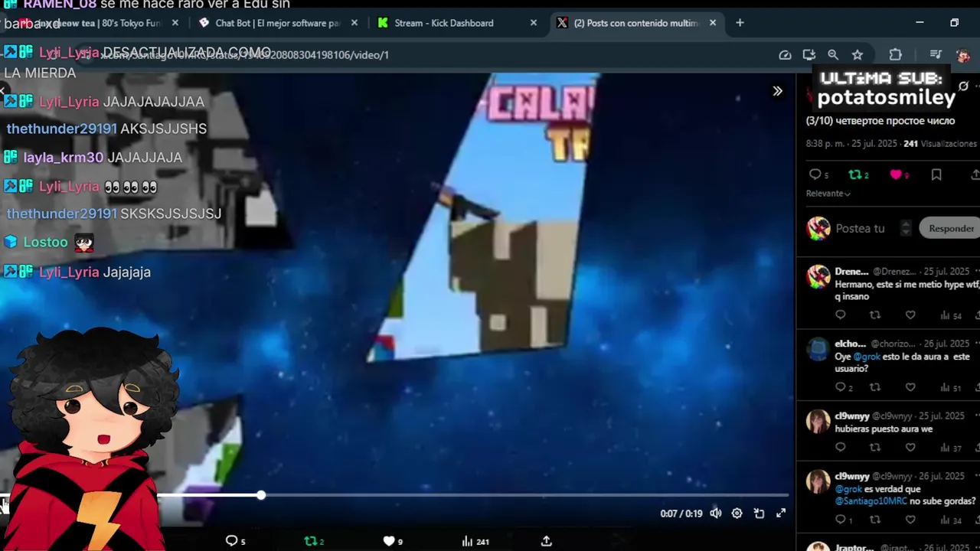Toggle picture-in-picture in the video player
The width and height of the screenshot is (980, 551).
click(759, 514)
